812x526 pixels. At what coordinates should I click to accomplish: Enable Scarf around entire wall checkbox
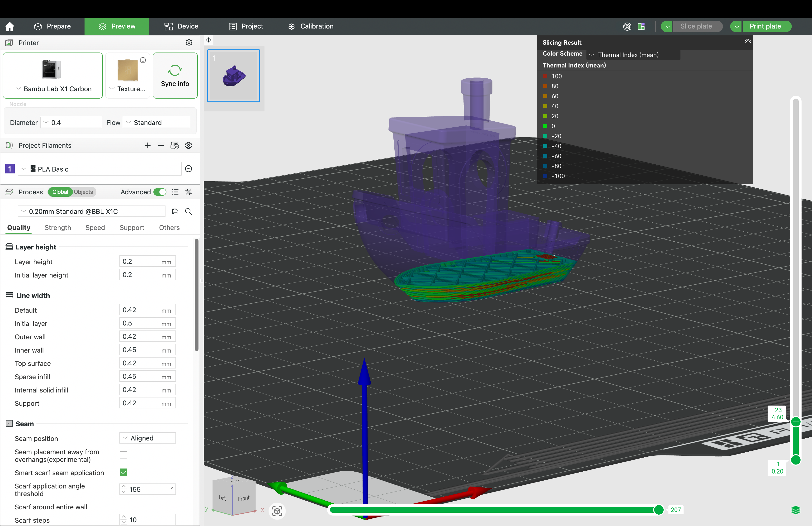123,507
